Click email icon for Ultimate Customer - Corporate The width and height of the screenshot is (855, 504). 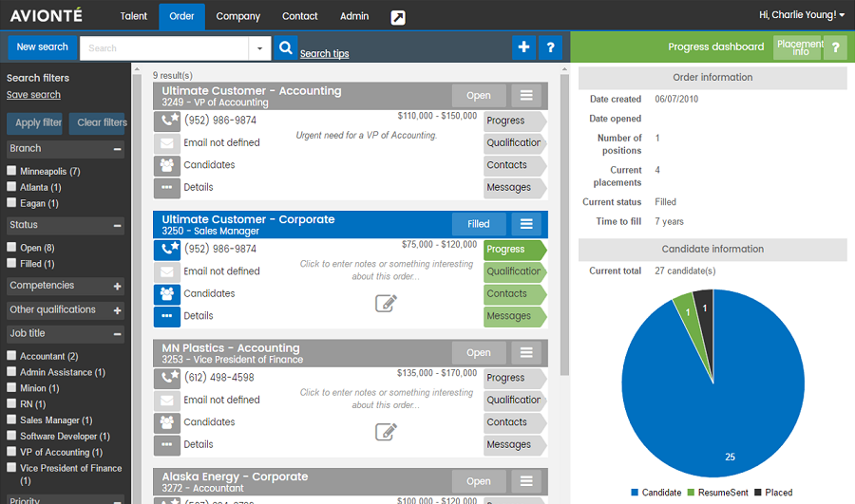click(x=167, y=271)
